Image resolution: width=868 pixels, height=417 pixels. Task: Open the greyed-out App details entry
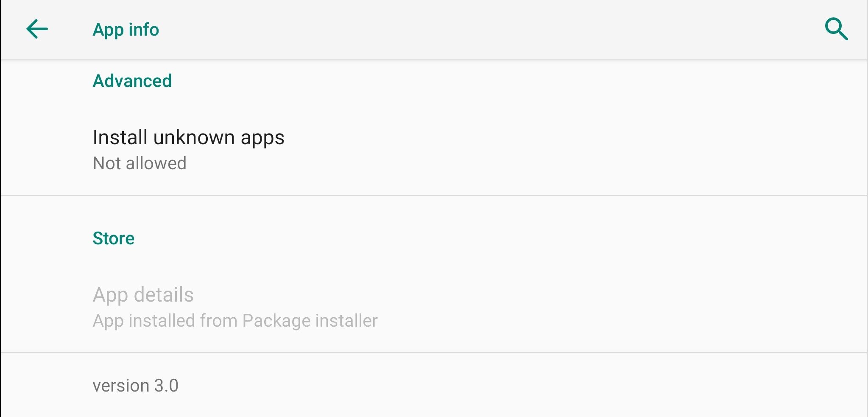tap(434, 307)
